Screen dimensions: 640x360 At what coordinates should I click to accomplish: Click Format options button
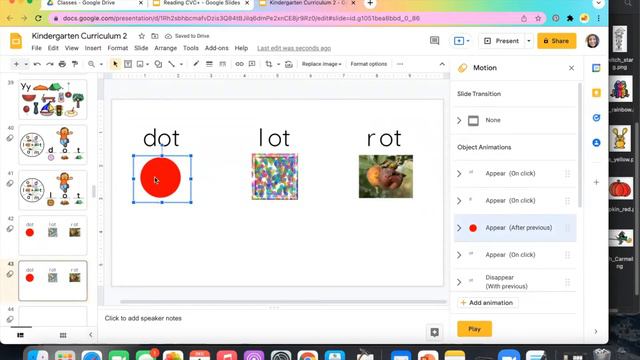[369, 64]
